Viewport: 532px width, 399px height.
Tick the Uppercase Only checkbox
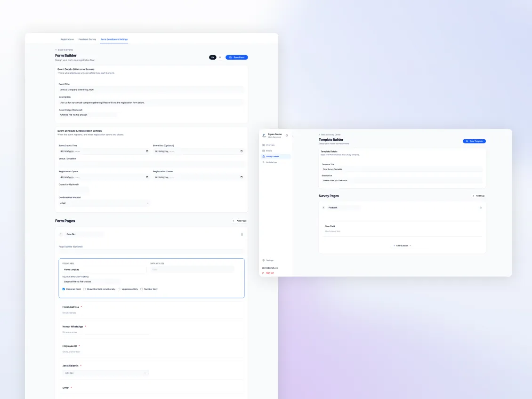[119, 289]
